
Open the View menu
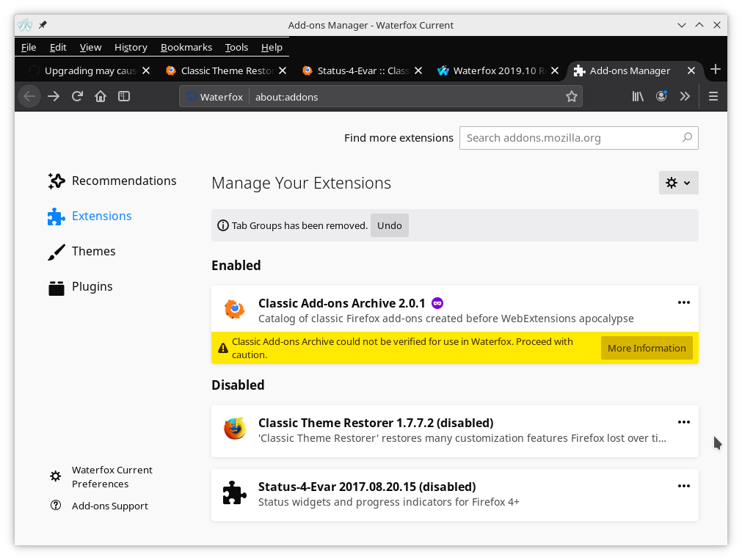tap(90, 47)
